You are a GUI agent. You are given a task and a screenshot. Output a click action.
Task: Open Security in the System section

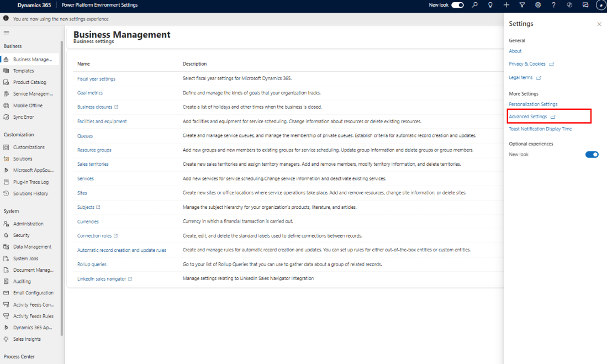[22, 235]
